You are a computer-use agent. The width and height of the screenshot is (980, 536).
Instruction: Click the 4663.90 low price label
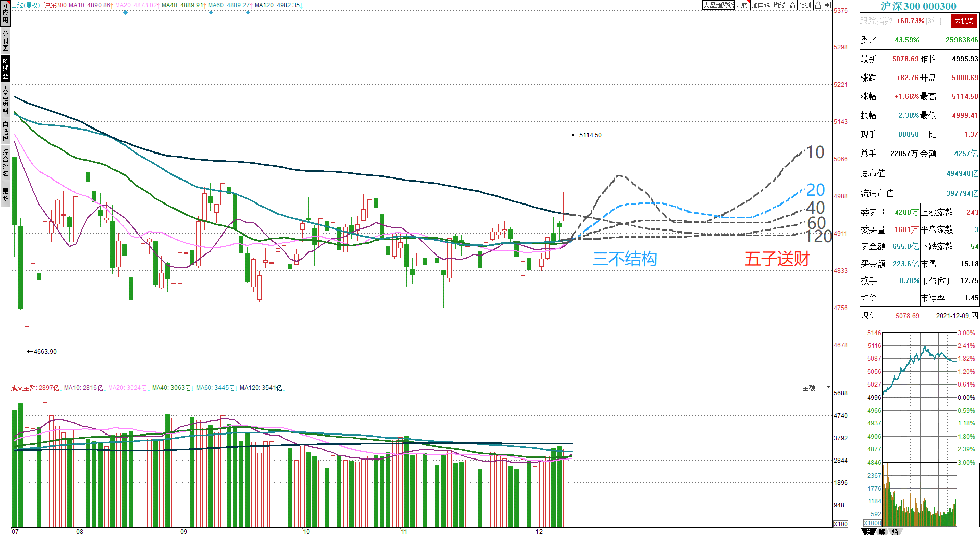click(x=45, y=352)
